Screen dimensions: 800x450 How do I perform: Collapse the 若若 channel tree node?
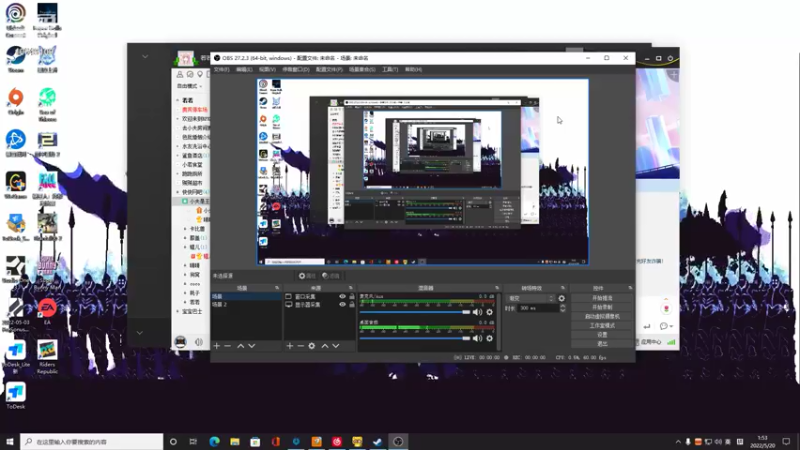(x=178, y=100)
